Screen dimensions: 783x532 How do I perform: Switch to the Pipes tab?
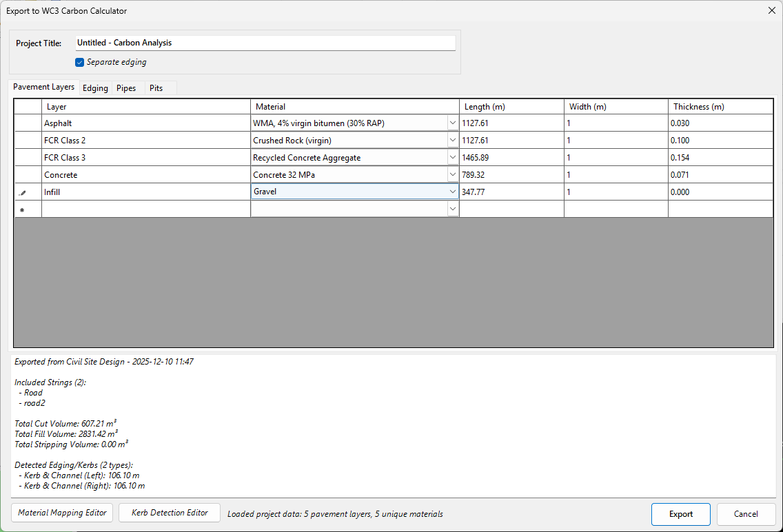(126, 88)
